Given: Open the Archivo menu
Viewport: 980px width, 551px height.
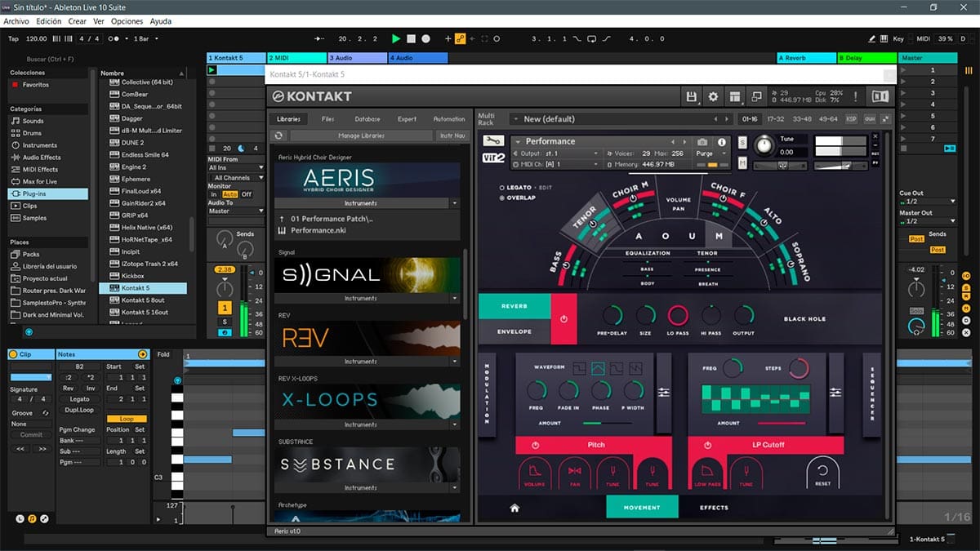Looking at the screenshot, I should [x=16, y=21].
